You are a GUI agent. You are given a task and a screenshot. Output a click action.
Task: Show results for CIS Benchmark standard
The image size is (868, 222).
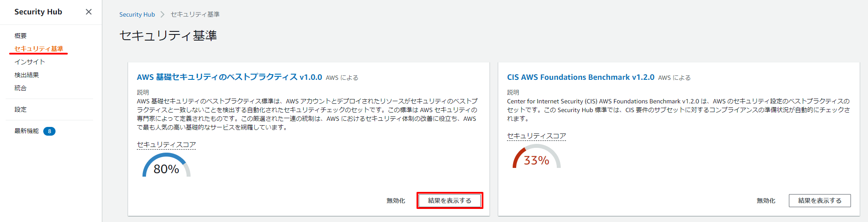[819, 201]
